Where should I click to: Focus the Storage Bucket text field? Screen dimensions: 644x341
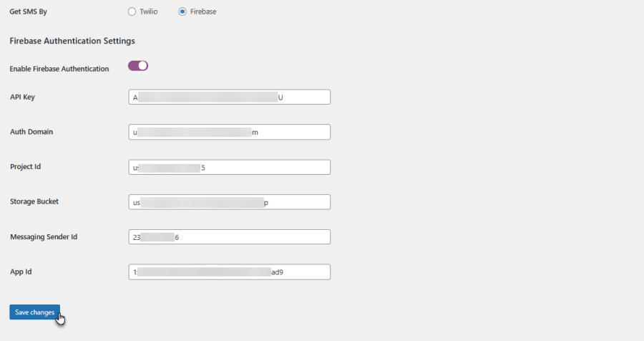229,202
